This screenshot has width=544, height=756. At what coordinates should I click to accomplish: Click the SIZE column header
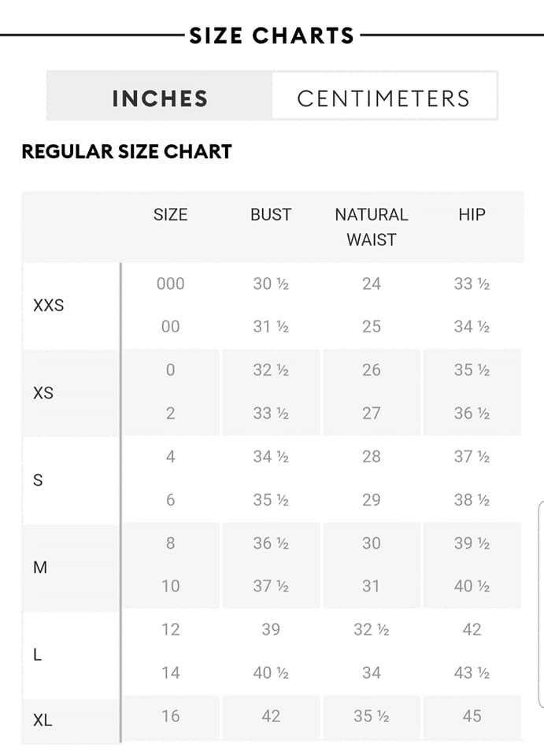[x=171, y=214]
